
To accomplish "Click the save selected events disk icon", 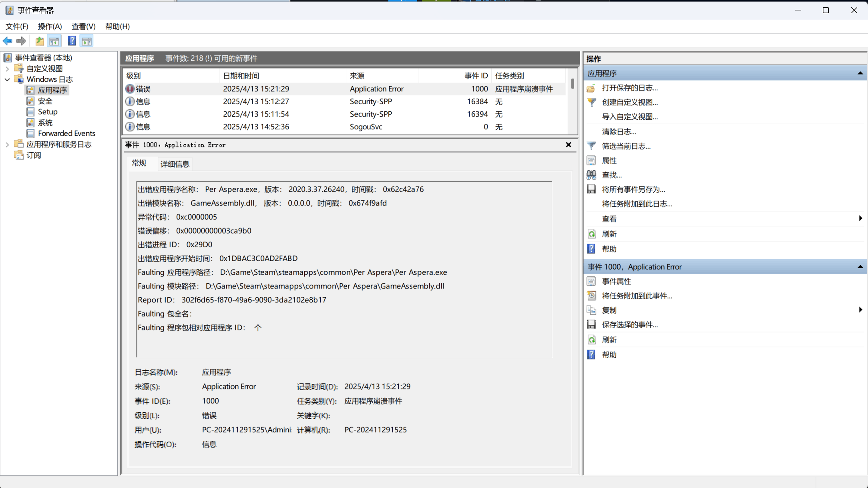I will pyautogui.click(x=591, y=325).
